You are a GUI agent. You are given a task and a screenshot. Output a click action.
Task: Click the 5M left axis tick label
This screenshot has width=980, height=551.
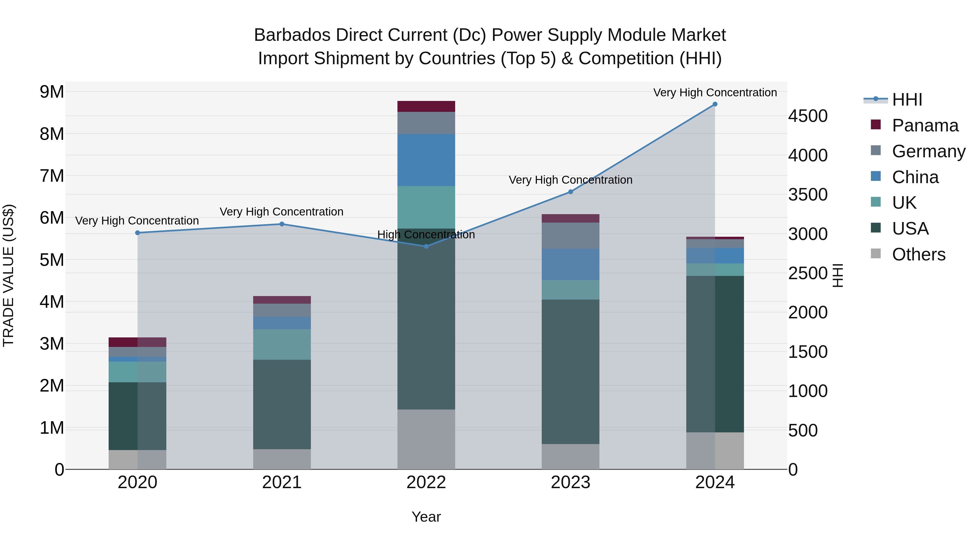(52, 260)
